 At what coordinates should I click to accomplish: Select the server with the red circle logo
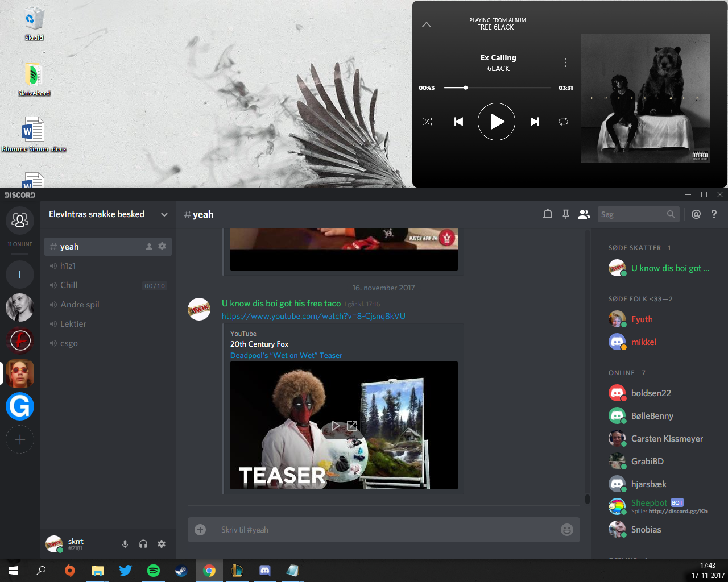20,340
